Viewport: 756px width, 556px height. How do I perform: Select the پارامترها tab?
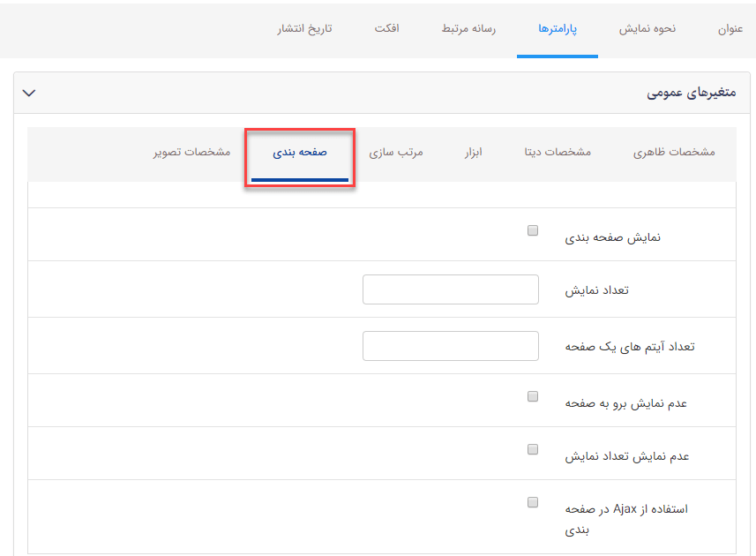pyautogui.click(x=558, y=29)
